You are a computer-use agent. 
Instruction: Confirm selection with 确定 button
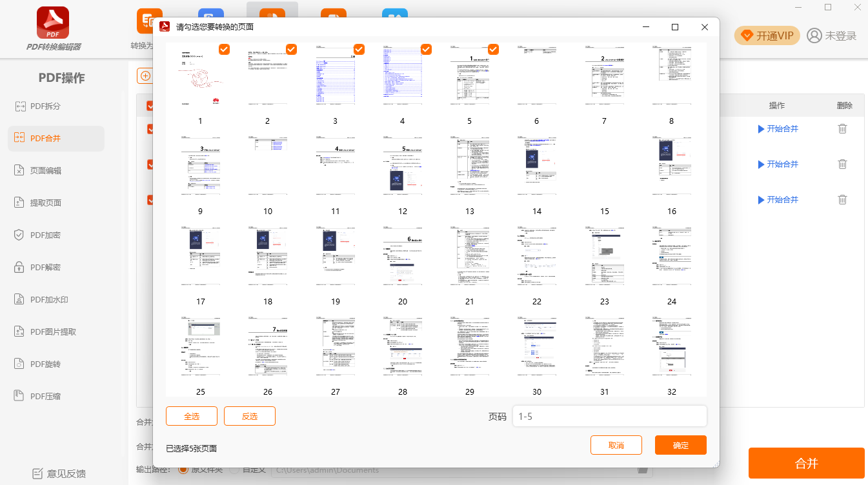(680, 445)
